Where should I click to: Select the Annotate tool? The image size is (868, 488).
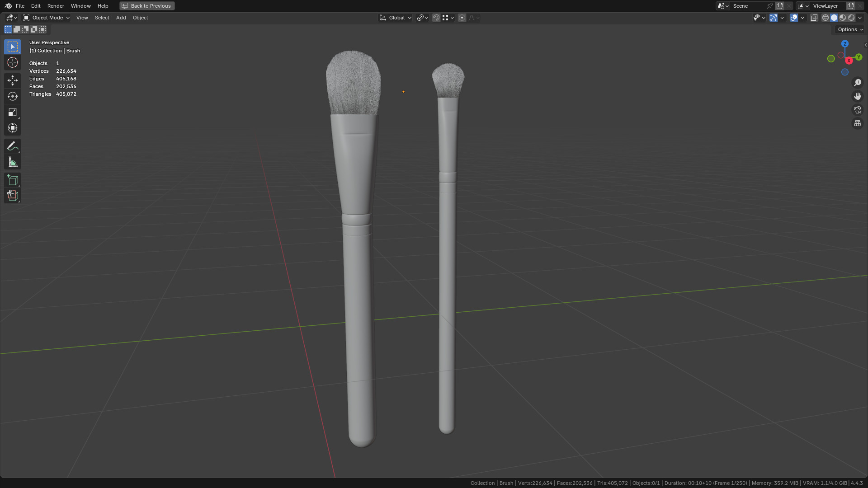click(12, 146)
